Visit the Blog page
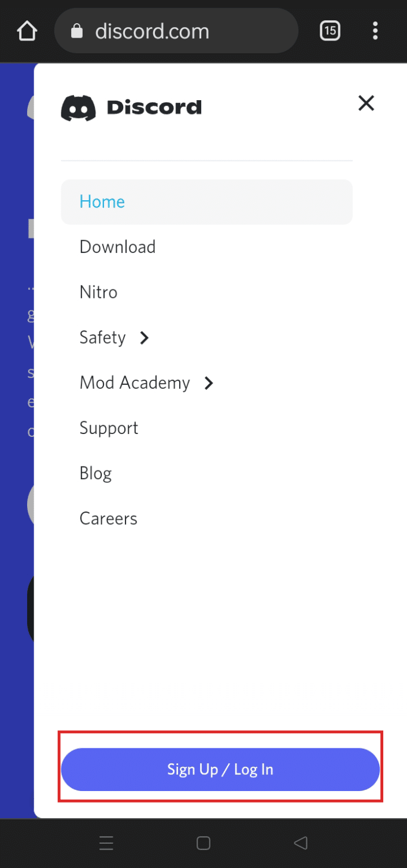 (95, 473)
